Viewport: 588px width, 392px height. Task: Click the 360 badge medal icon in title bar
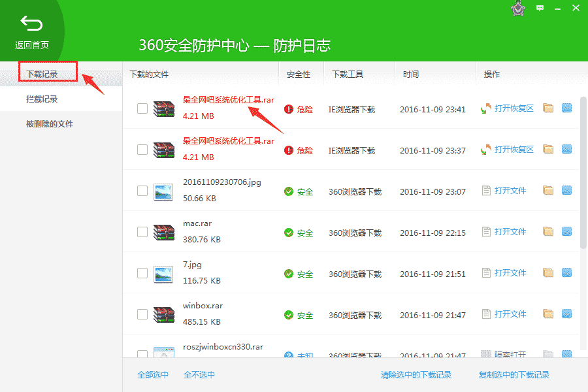pyautogui.click(x=517, y=8)
